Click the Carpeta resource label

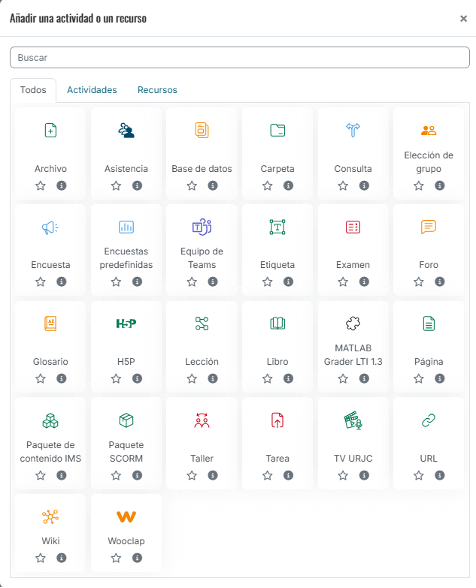pyautogui.click(x=278, y=169)
